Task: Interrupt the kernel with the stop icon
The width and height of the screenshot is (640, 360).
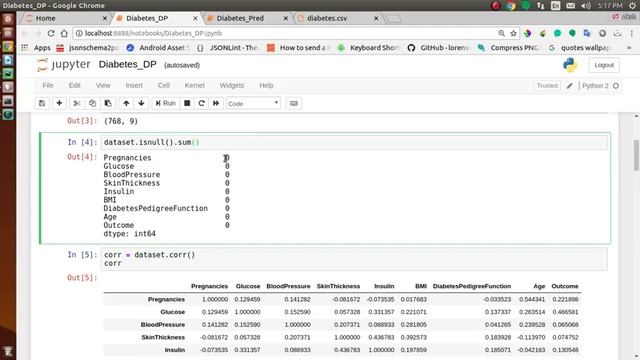Action: tap(187, 103)
